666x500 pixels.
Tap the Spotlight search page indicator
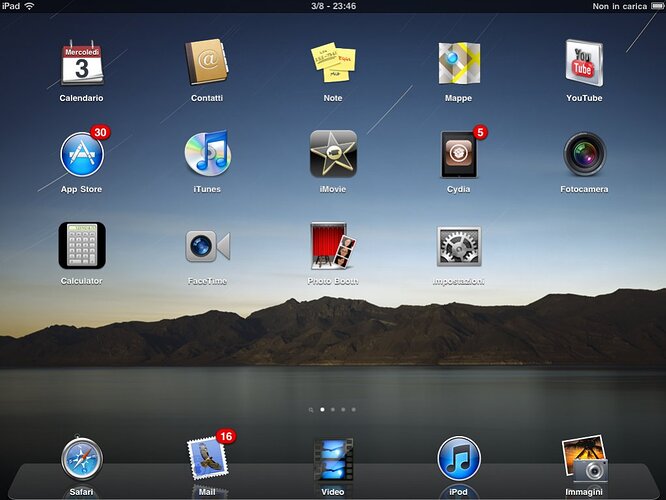tap(311, 410)
